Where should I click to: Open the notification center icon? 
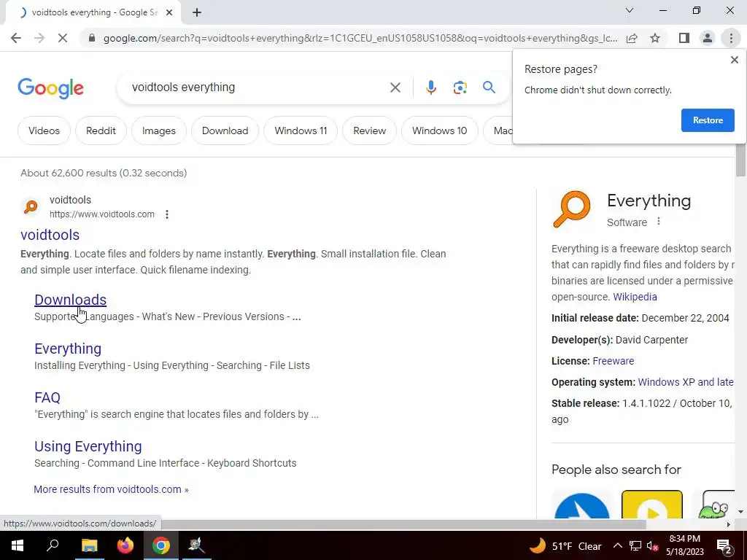724,545
